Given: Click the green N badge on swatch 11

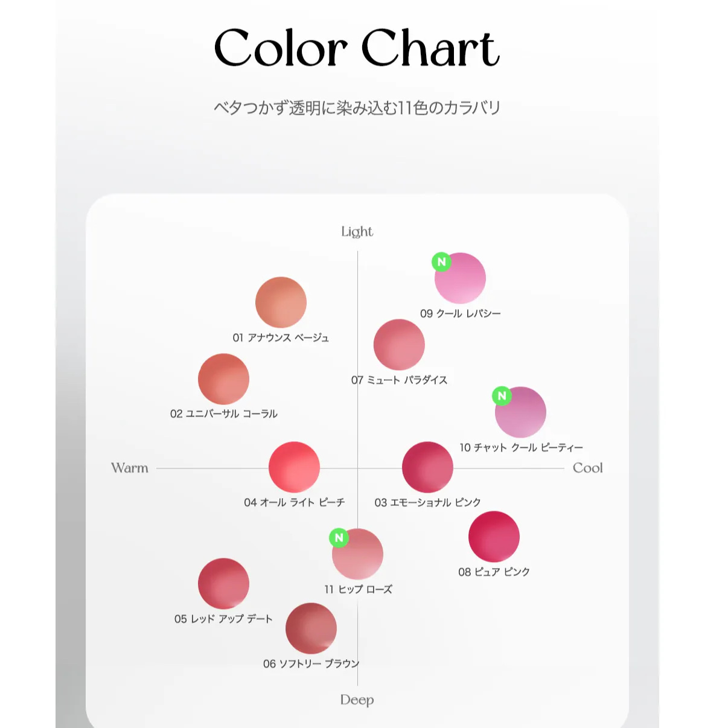Looking at the screenshot, I should [x=339, y=538].
